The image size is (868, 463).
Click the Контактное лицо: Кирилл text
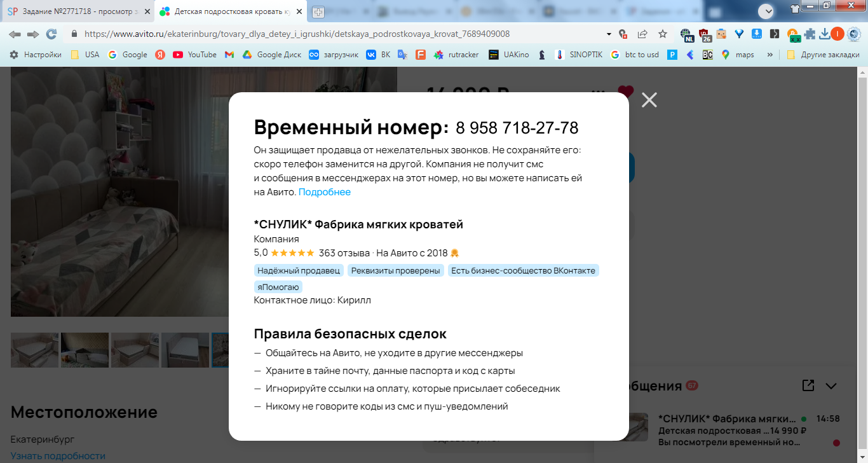coord(312,300)
